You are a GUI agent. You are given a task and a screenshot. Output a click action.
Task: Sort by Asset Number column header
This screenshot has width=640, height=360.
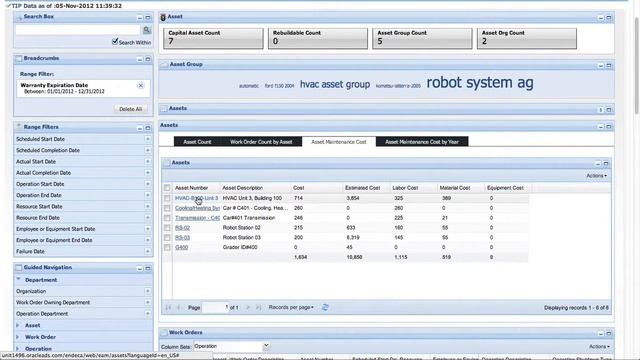click(191, 188)
